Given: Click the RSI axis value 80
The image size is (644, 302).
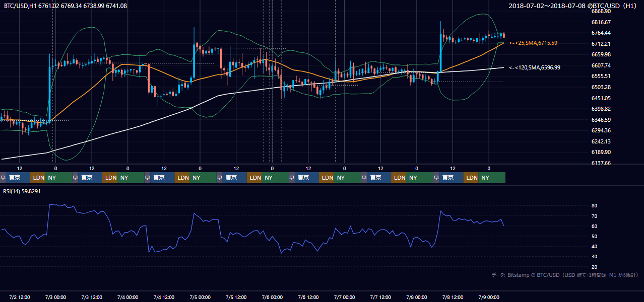Looking at the screenshot, I should (x=594, y=206).
